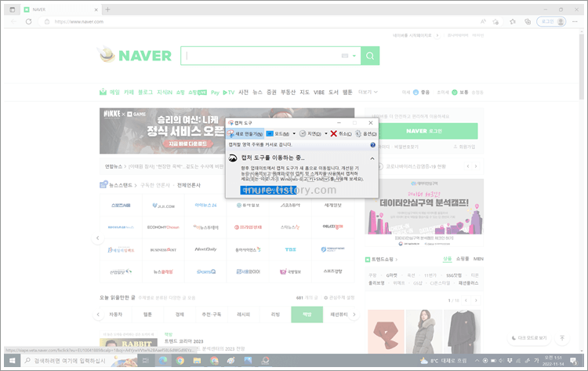Click the highlighted blue button in Snipping Tool notice
The image size is (588, 371).
(268, 190)
